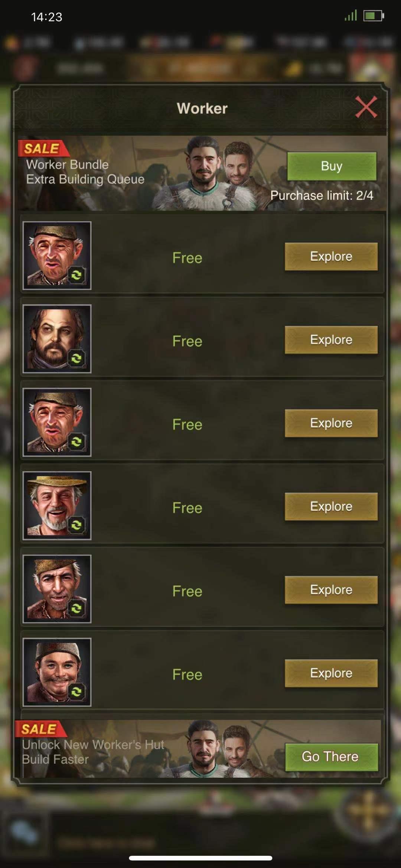Open the Worker Bundle sale banner

202,173
